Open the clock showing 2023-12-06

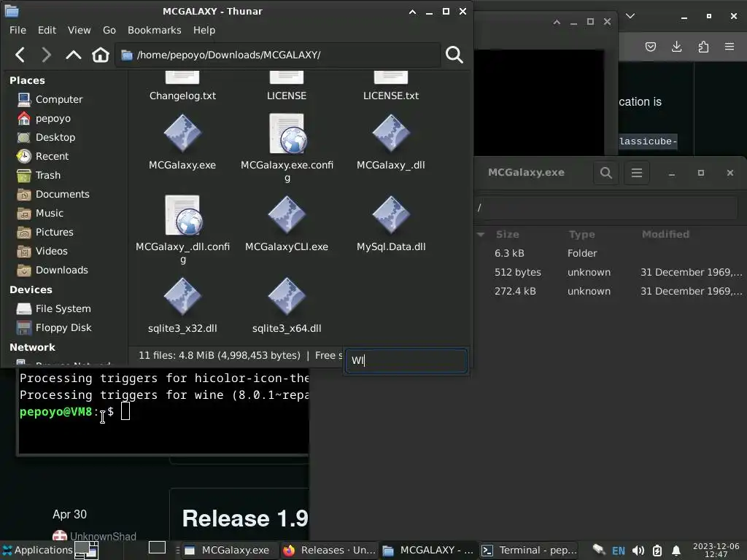[x=716, y=550]
